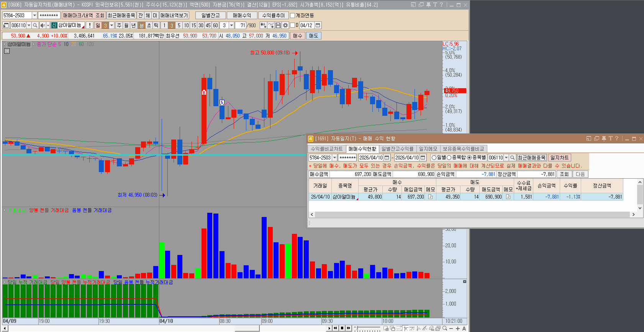Screen dimensions: 644x332
Task: Switch to the 수익률비교차트 tab
Action: click(327, 149)
